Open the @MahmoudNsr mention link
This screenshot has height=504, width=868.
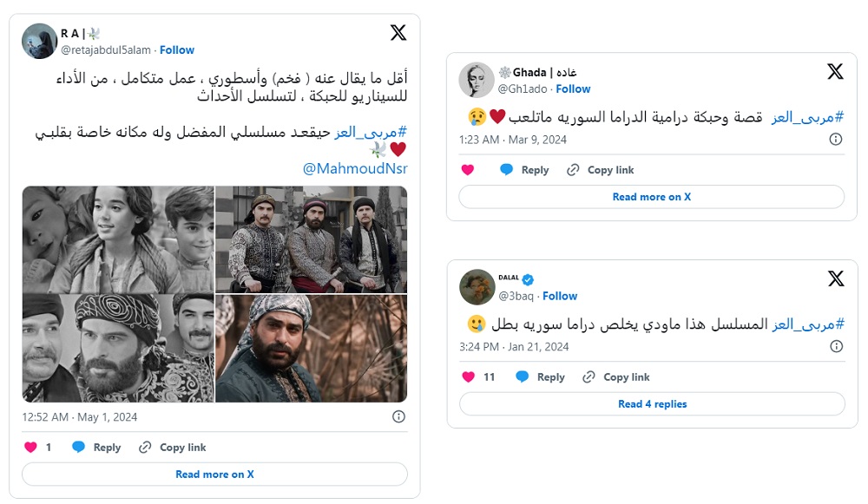355,168
